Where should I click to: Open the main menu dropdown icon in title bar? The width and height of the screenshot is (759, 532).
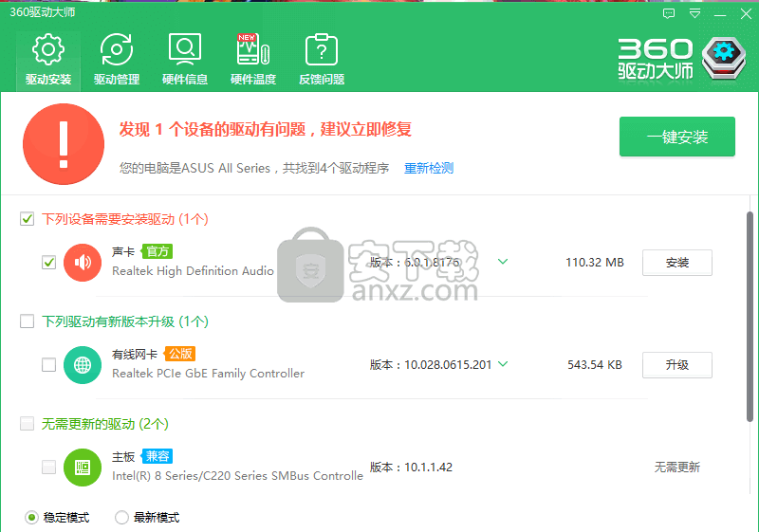694,14
